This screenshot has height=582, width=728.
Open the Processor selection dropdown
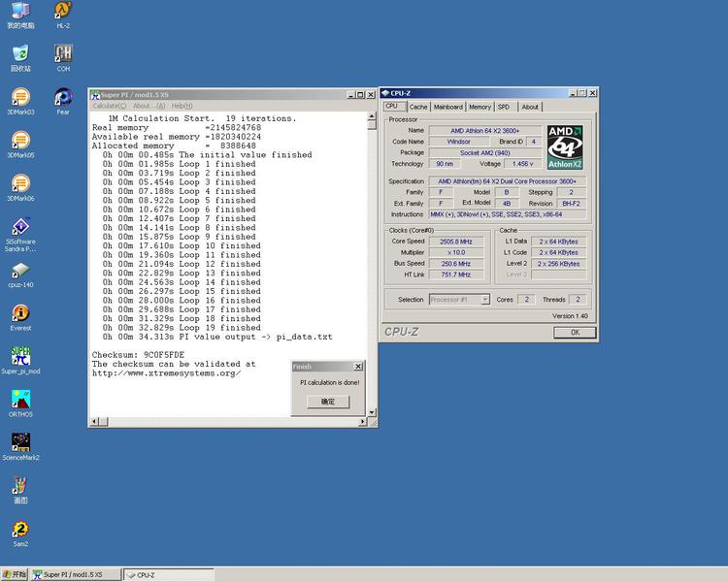459,300
